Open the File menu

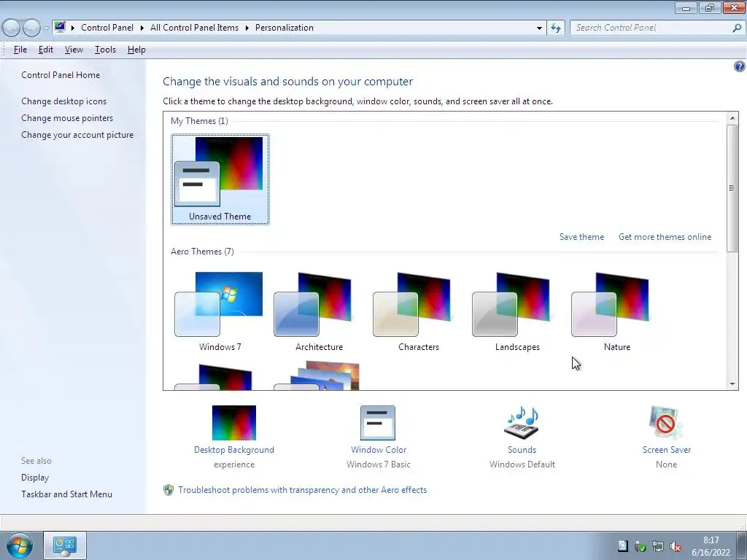tap(20, 50)
